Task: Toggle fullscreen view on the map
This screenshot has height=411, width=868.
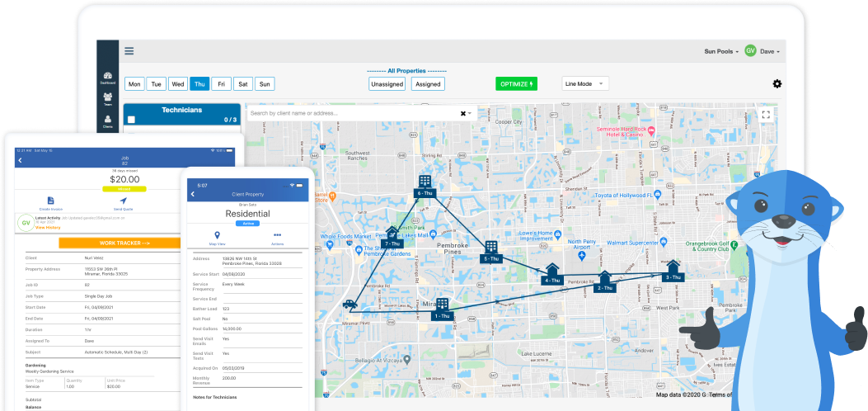Action: [765, 115]
